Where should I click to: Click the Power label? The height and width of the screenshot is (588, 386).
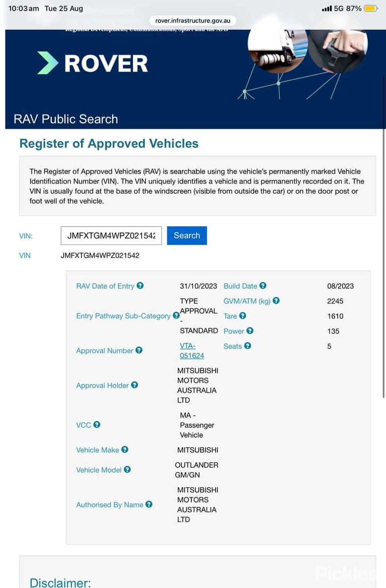(234, 331)
